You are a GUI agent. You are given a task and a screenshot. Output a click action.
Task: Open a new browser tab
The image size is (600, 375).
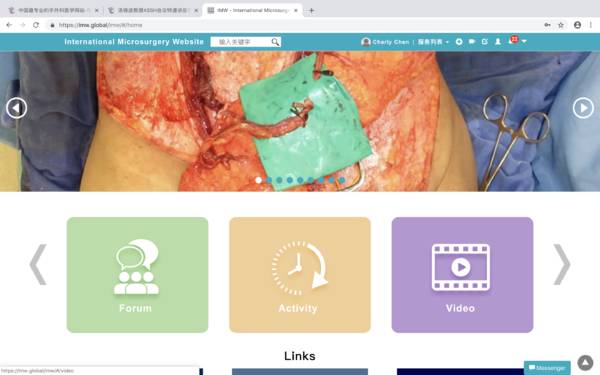(311, 10)
